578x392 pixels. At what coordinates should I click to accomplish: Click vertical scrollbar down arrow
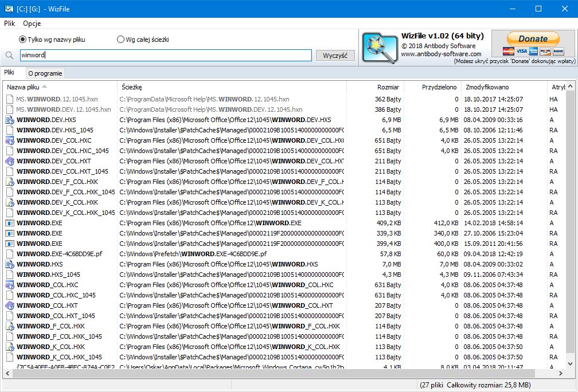coord(570,363)
